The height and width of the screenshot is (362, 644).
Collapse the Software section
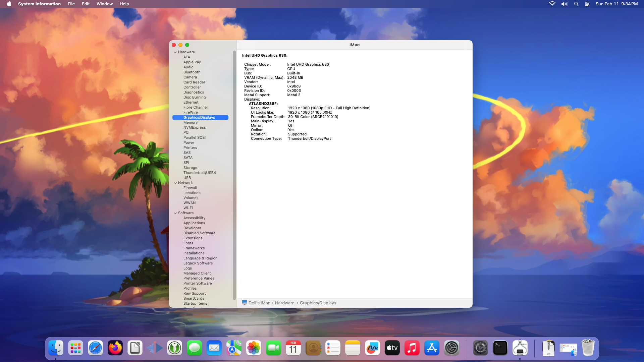175,213
